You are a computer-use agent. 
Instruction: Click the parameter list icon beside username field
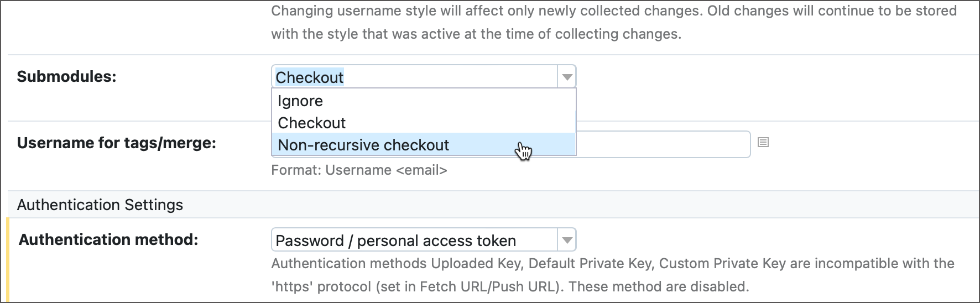pyautogui.click(x=763, y=143)
